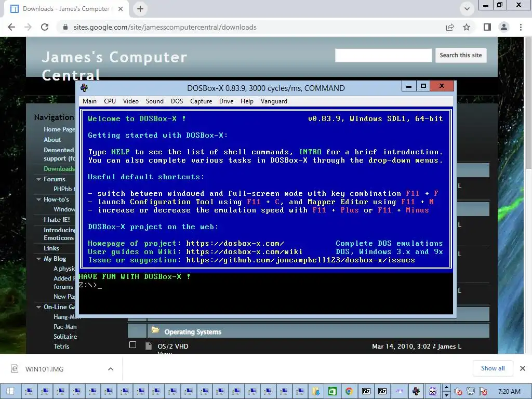Select the Downloads - James's Computer tab
Image resolution: width=532 pixels, height=399 pixels.
(x=66, y=9)
